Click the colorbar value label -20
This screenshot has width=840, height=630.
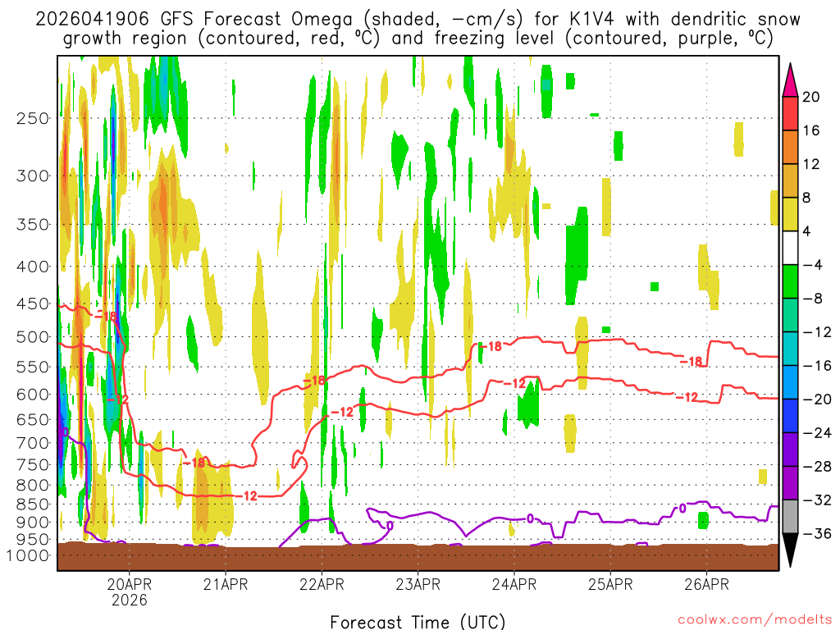[x=817, y=399]
